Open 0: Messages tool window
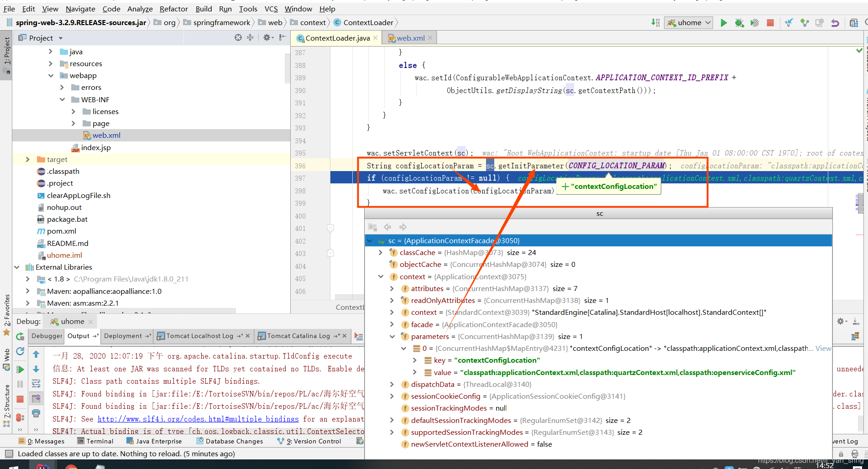868x469 pixels. coord(42,441)
